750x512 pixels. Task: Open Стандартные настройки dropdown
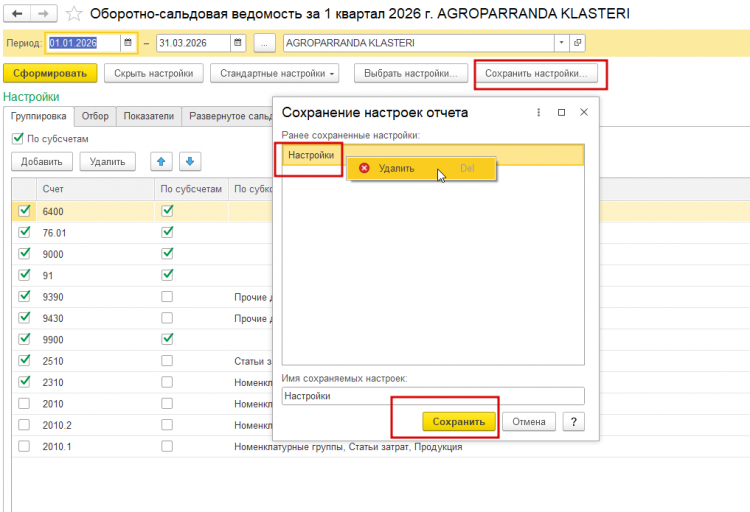(275, 73)
